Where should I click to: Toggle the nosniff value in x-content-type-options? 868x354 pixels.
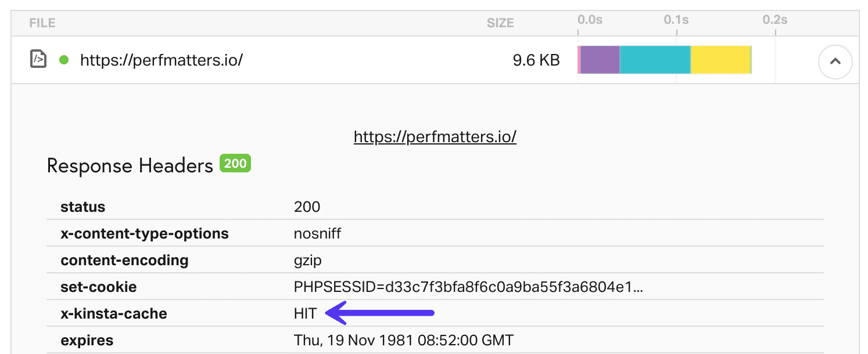coord(317,233)
